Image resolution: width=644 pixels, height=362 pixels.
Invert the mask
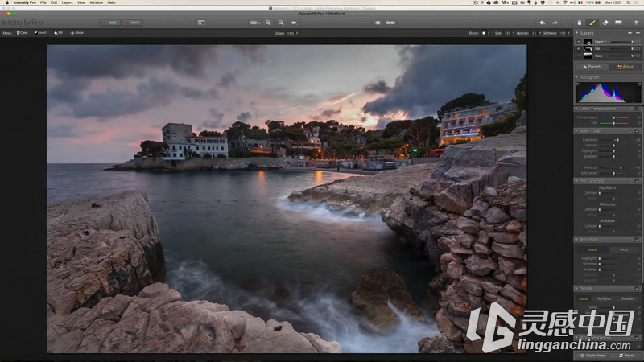[40, 33]
